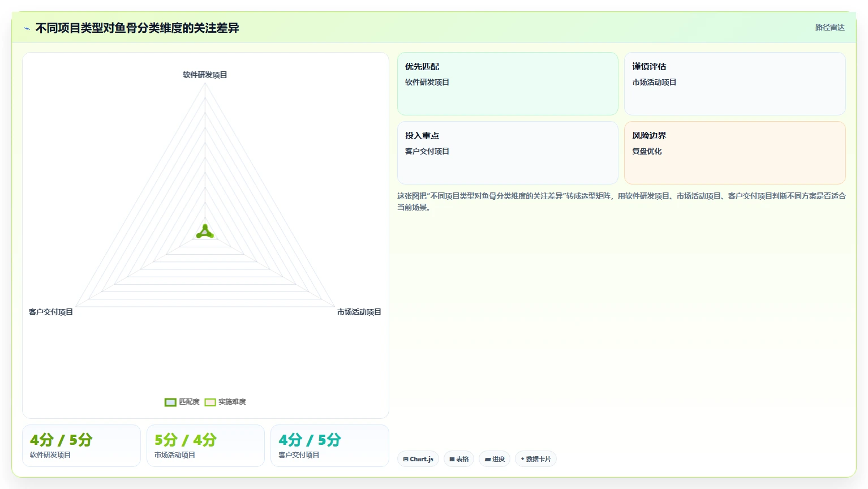Click the 进度 tag chip
868x489 pixels.
coord(495,459)
